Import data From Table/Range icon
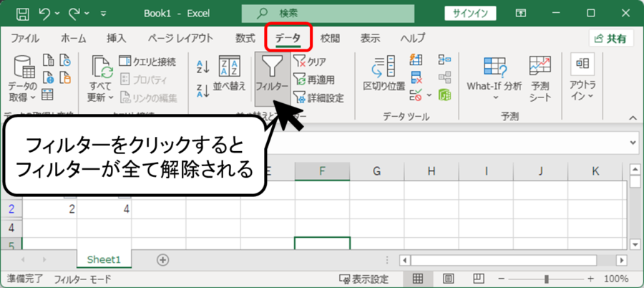The width and height of the screenshot is (644, 288). coord(48,95)
